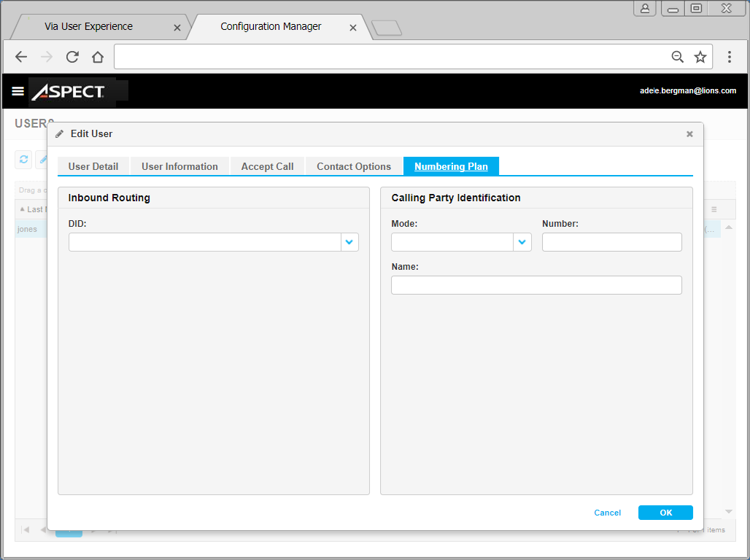Open the browser three-dot menu
The height and width of the screenshot is (560, 750).
(x=729, y=56)
